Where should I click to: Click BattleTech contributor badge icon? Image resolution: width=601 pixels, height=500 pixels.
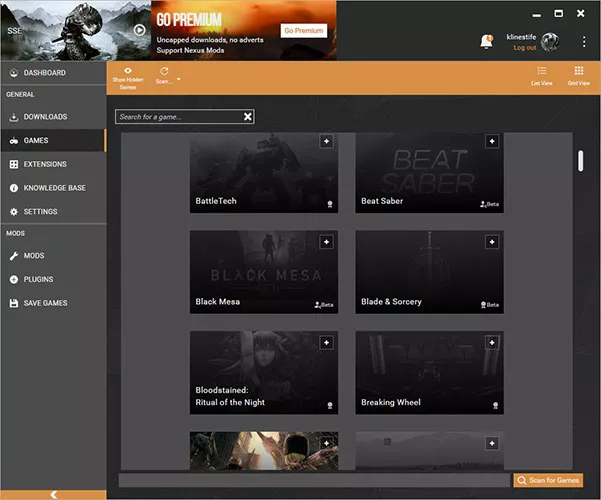point(330,204)
